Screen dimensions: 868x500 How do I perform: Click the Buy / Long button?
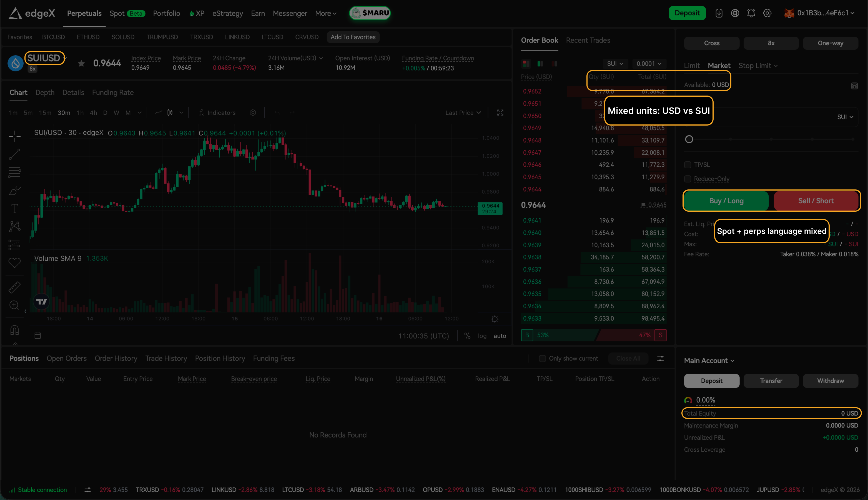tap(726, 201)
